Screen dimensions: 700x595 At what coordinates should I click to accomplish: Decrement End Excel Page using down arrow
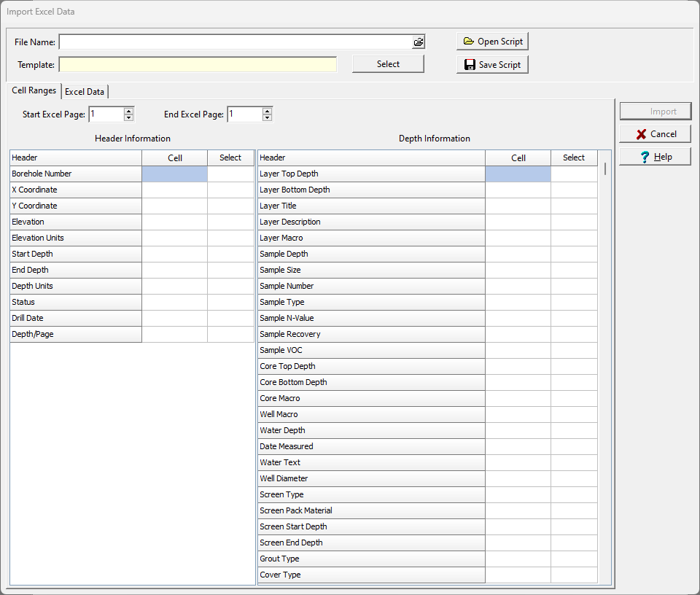(x=266, y=117)
